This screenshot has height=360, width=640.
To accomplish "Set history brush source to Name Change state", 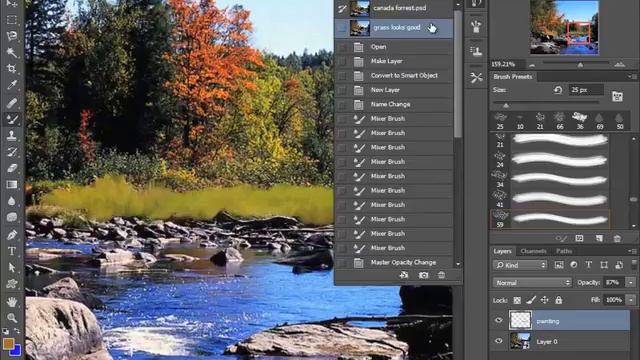I will pyautogui.click(x=342, y=104).
